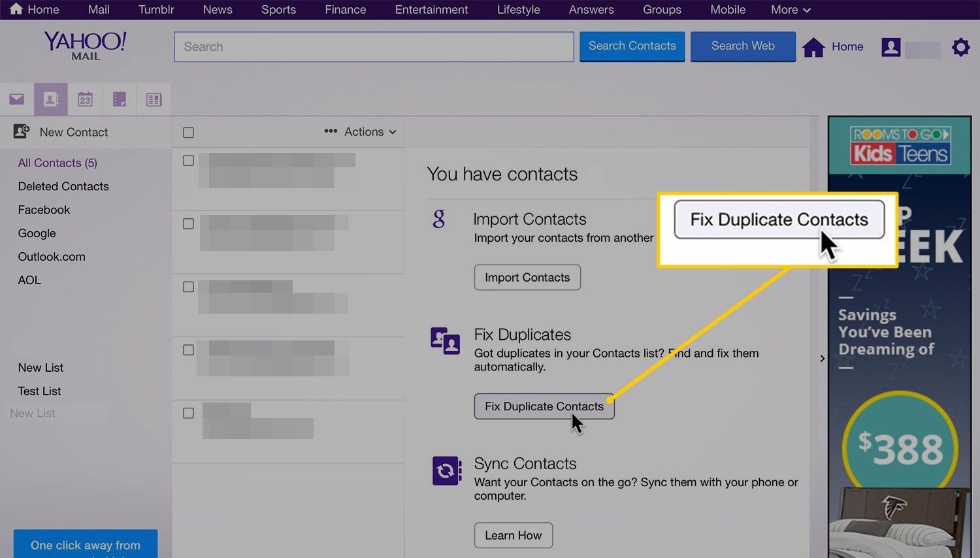Image resolution: width=980 pixels, height=558 pixels.
Task: Click the Search Web button
Action: pos(743,46)
